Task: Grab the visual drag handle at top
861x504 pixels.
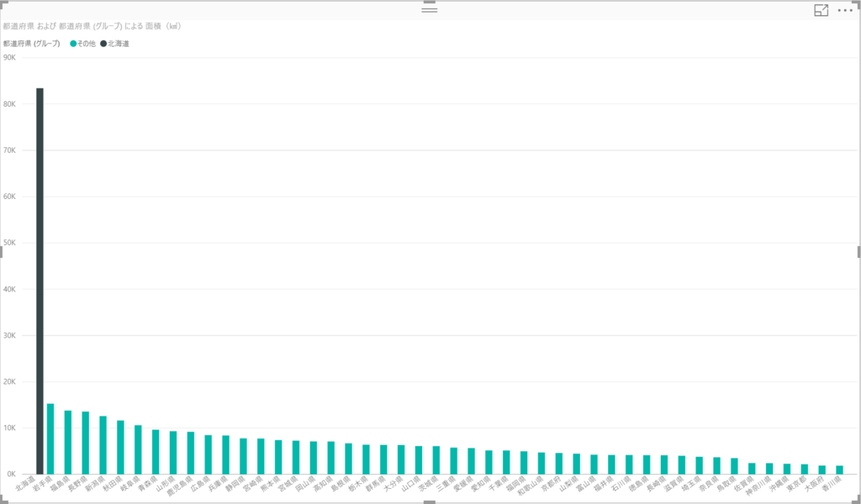Action: pyautogui.click(x=430, y=9)
